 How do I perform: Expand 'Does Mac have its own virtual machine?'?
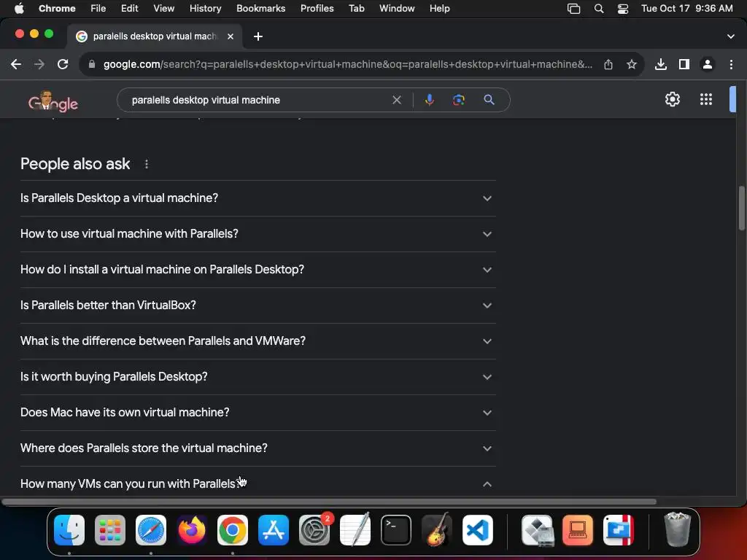click(x=258, y=413)
